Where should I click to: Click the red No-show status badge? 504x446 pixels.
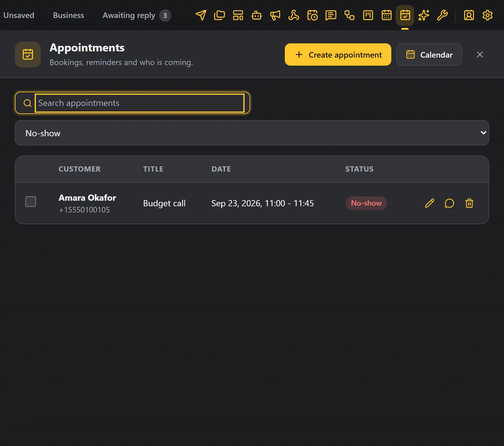[x=366, y=203]
